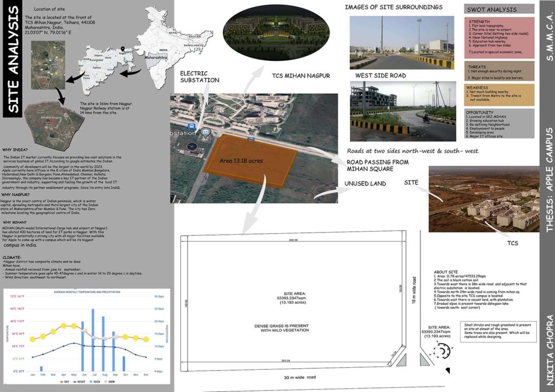Click the May sun marker on climate chart

coord(74,326)
